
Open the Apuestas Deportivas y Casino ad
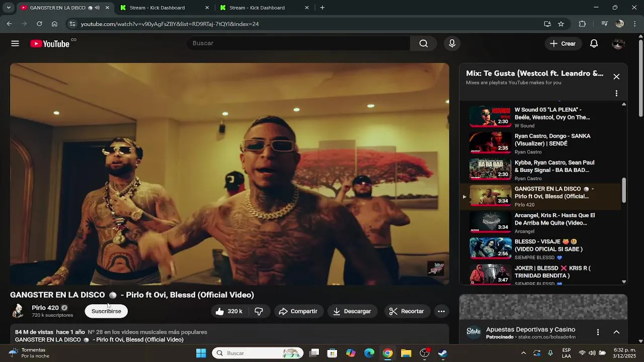530,329
